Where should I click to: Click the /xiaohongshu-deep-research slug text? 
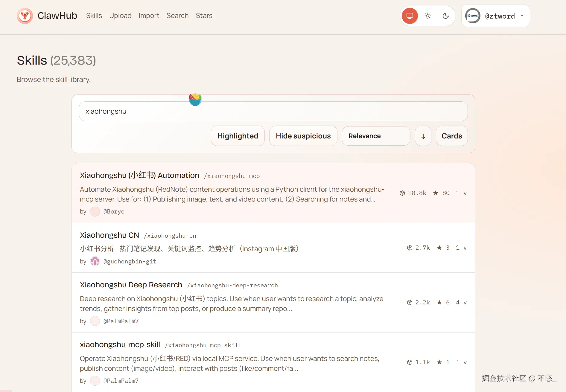click(232, 285)
